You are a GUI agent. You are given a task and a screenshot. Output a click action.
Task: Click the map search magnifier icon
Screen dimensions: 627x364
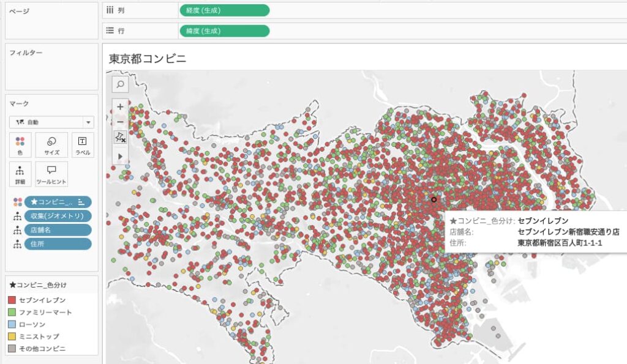point(120,84)
